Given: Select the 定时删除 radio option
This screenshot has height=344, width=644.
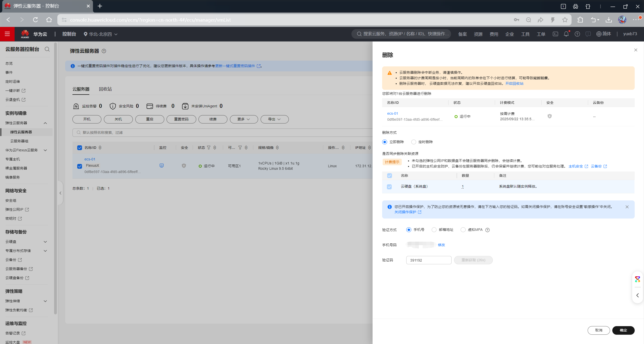Looking at the screenshot, I should pyautogui.click(x=414, y=142).
